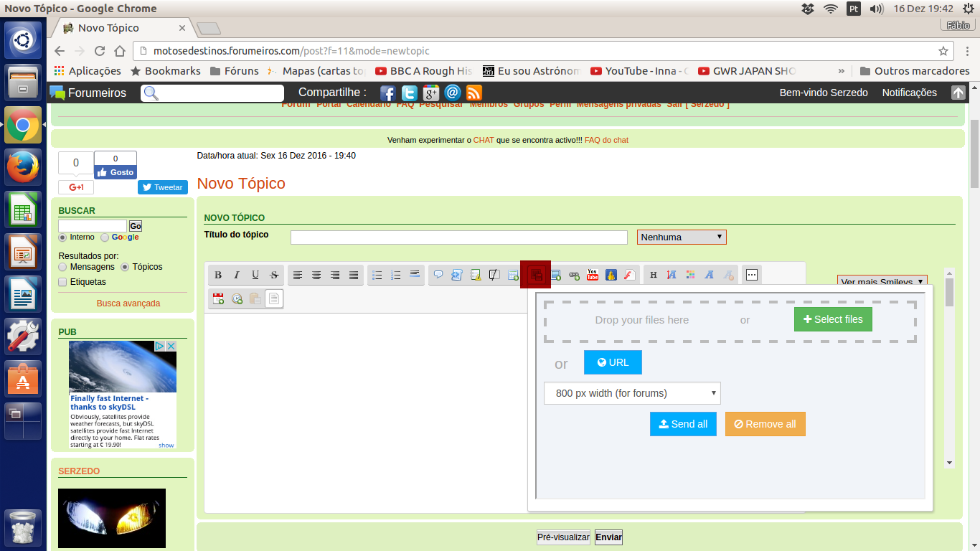Insert a table in the editor
Screen dimensions: 980x551
513,275
